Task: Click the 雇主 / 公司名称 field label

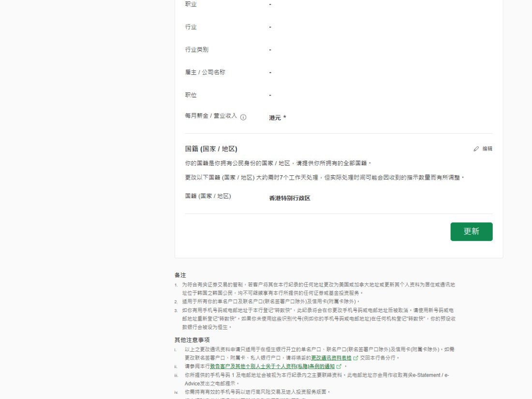Action: [205, 72]
